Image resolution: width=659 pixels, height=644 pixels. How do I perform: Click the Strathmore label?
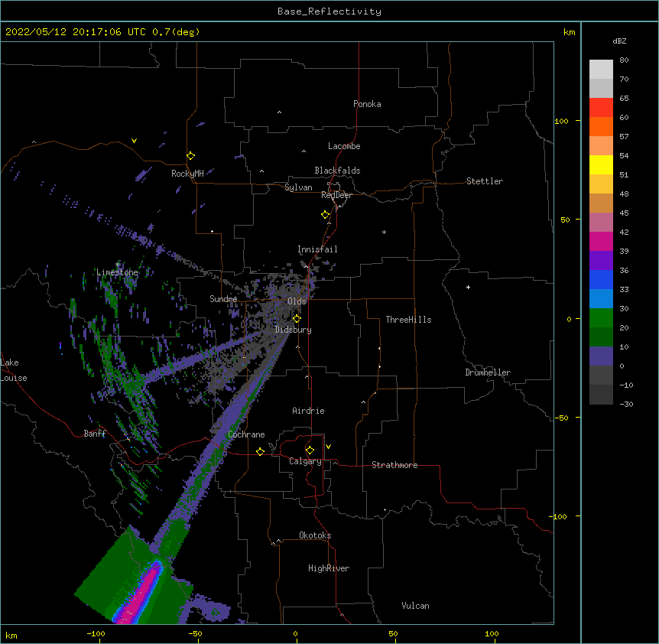coord(394,465)
